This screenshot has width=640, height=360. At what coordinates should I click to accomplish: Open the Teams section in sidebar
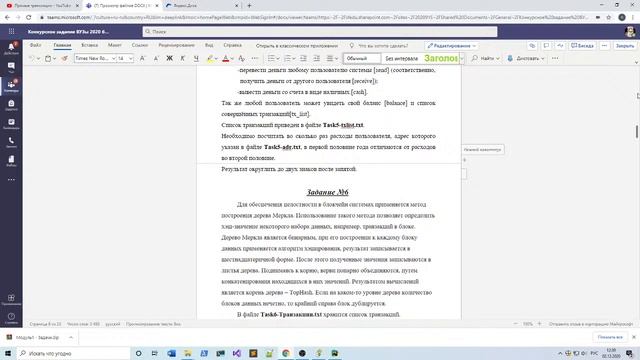coord(11,86)
